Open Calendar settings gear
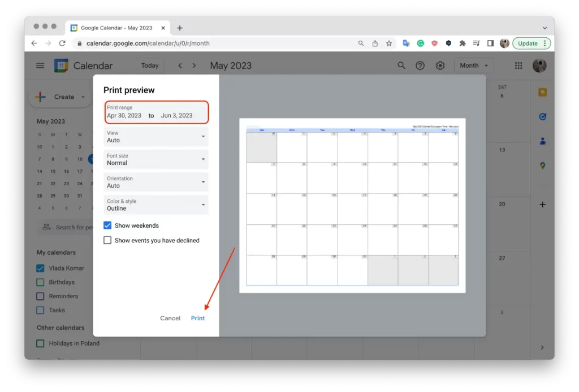This screenshot has width=579, height=392. click(x=440, y=66)
